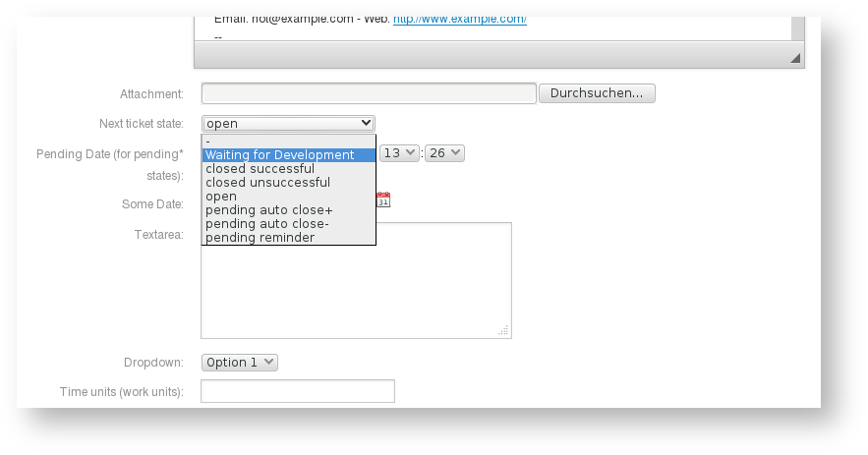Open the calendar date picker icon
868x455 pixels.
pyautogui.click(x=383, y=199)
